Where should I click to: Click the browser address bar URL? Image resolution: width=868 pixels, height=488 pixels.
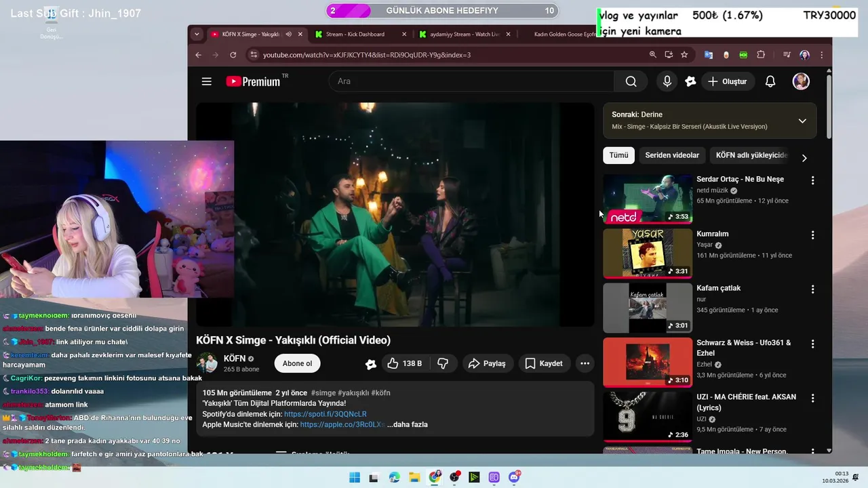tap(367, 55)
